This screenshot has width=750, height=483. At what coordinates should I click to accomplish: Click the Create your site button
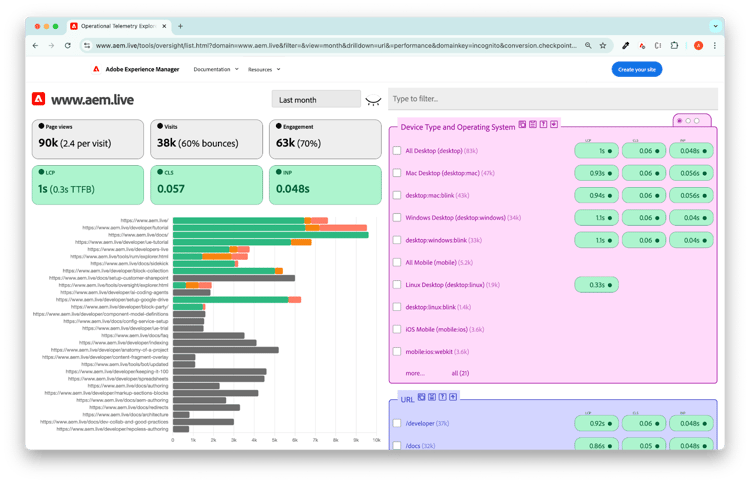tap(636, 69)
